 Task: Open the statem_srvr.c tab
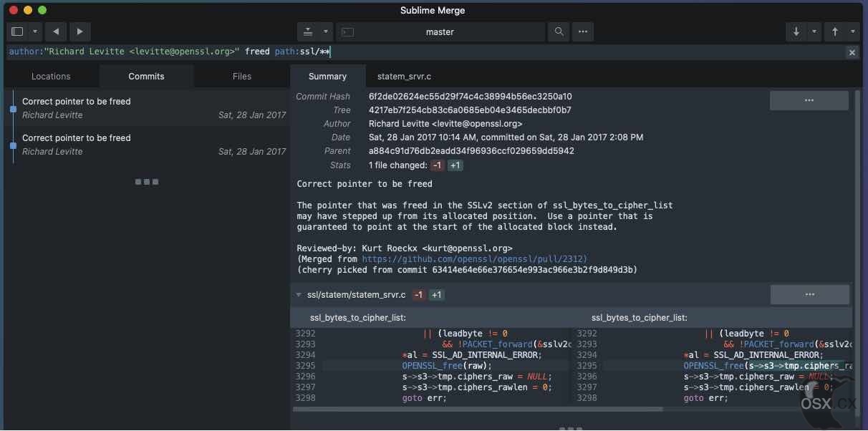click(404, 76)
